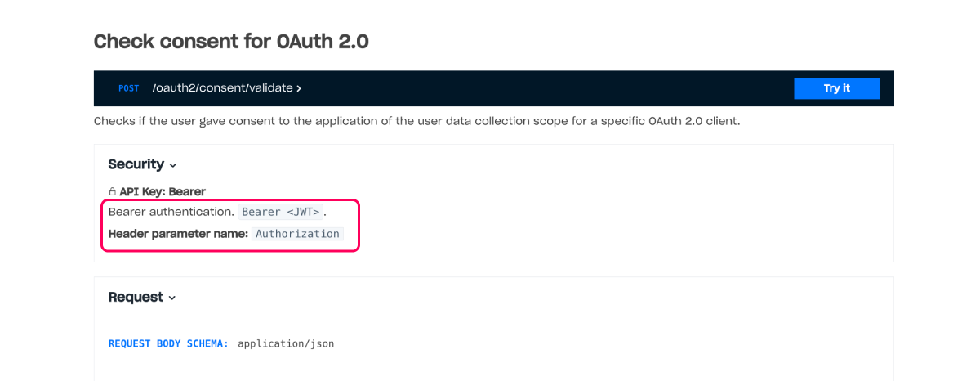Click the /oauth2/consent/validate endpoint path

tap(222, 88)
